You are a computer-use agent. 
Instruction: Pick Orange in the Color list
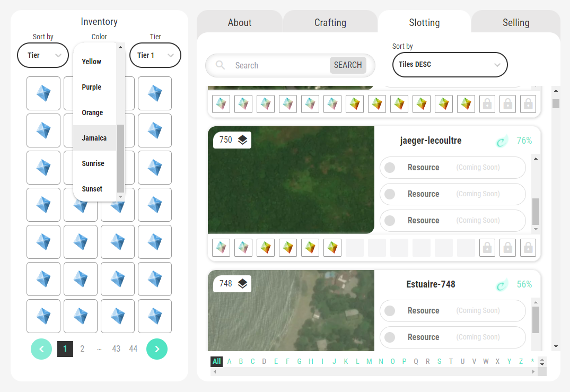pos(94,112)
